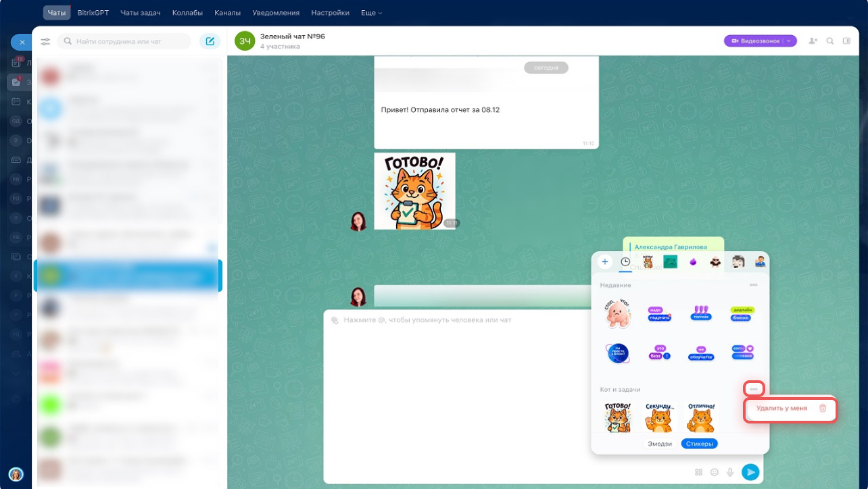Record a voice message with microphone icon
Image resolution: width=868 pixels, height=489 pixels.
731,472
